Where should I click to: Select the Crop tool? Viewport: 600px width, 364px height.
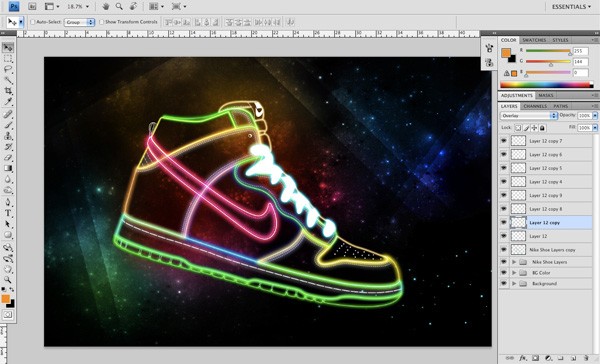(x=8, y=91)
